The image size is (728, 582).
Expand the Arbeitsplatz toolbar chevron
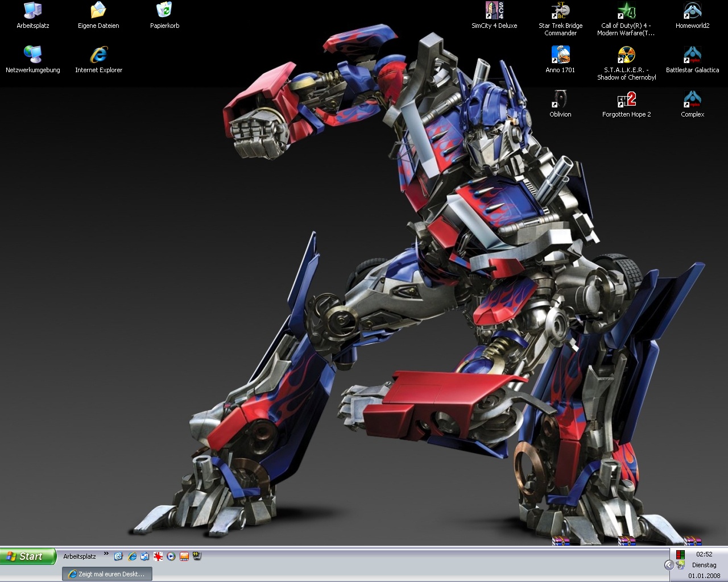106,554
